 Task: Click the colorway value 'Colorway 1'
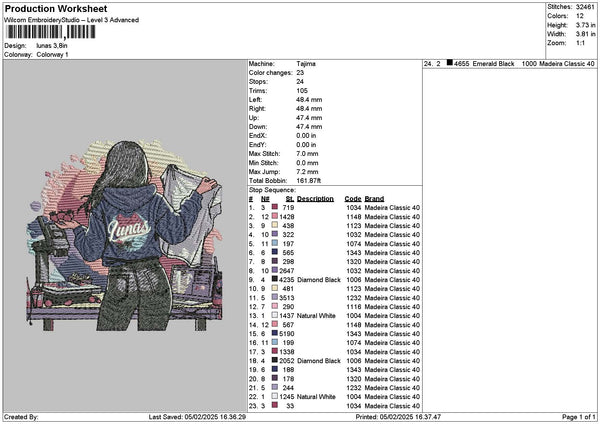(x=52, y=55)
